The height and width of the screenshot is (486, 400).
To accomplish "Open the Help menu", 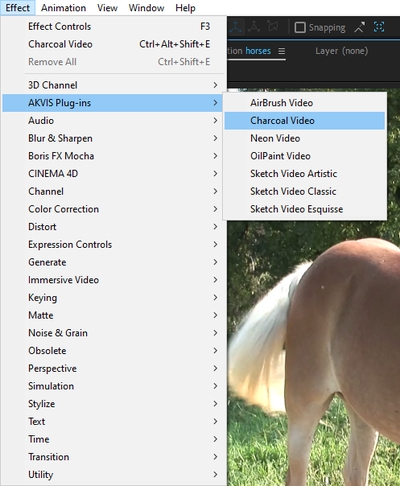I will click(x=185, y=8).
